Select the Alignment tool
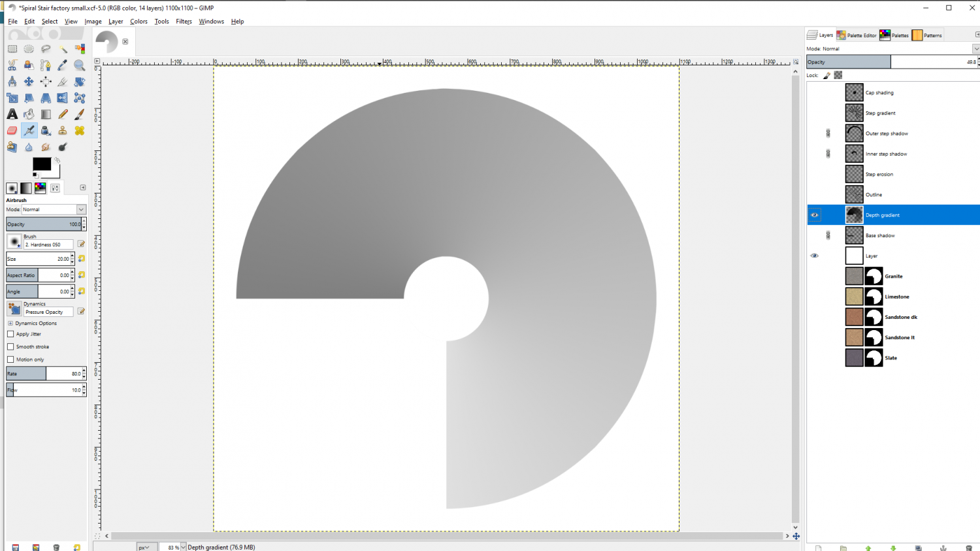This screenshot has height=551, width=980. pyautogui.click(x=46, y=82)
